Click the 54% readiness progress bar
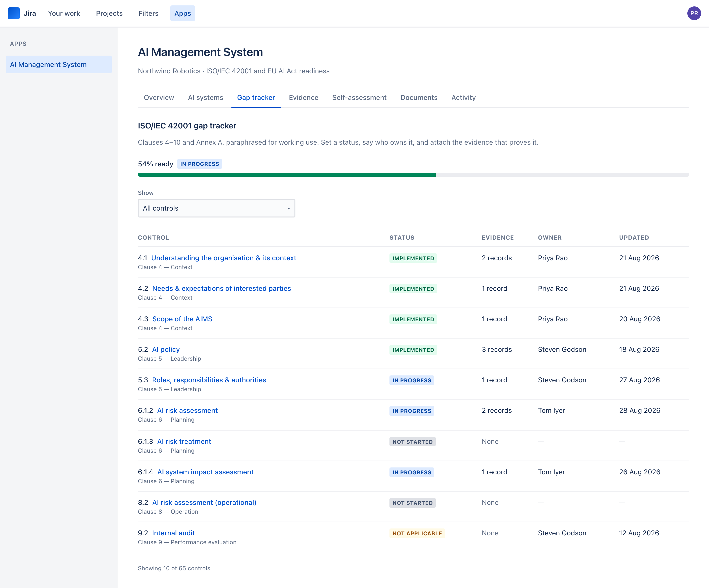The image size is (709, 588). click(413, 175)
